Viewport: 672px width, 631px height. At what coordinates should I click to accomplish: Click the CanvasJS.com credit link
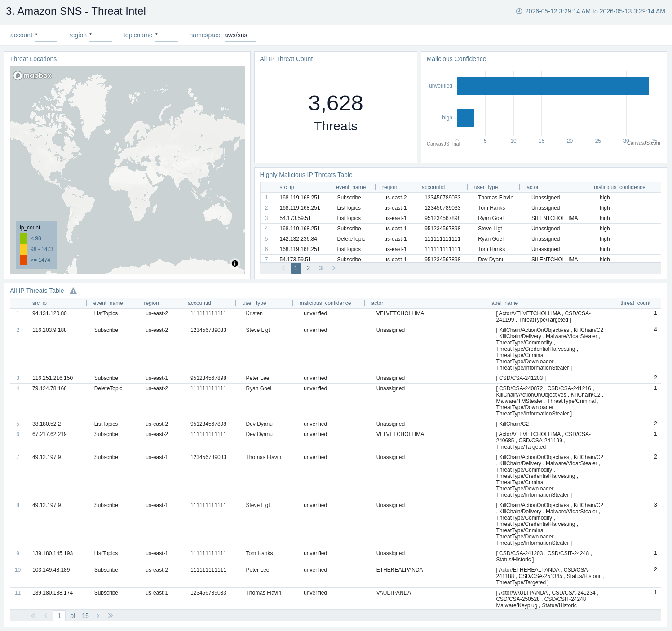644,143
